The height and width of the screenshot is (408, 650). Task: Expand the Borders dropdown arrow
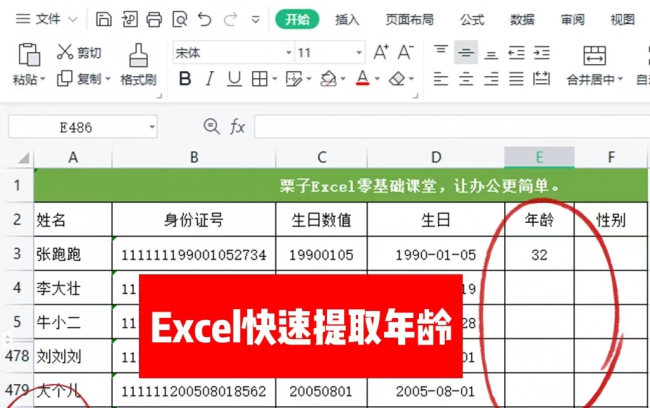[274, 78]
